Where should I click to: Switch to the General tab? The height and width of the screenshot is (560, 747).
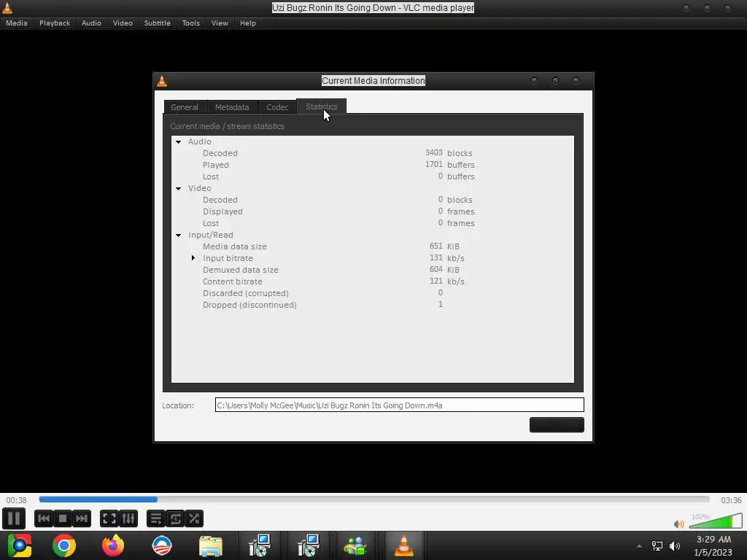tap(185, 107)
